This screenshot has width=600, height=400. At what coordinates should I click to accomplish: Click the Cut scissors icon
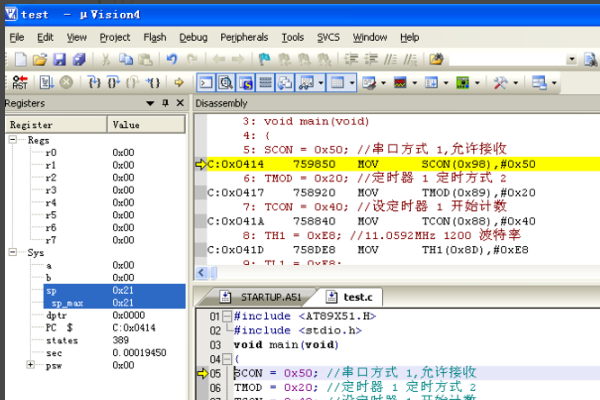coord(105,60)
